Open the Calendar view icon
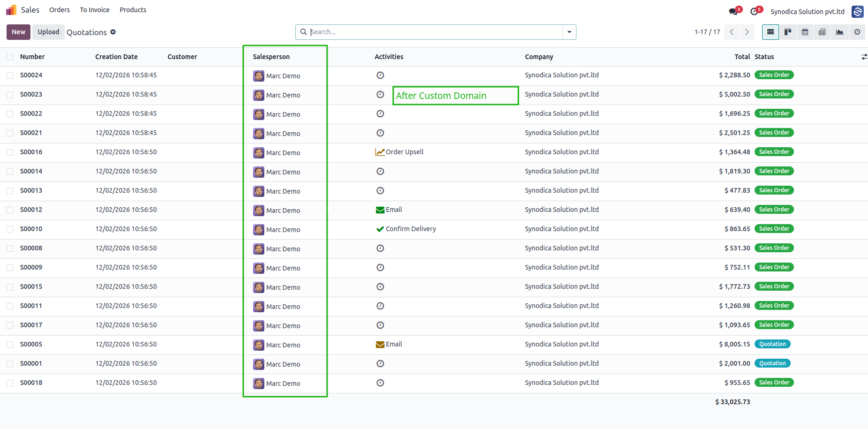Screen dimensions: 868x429 tap(805, 32)
